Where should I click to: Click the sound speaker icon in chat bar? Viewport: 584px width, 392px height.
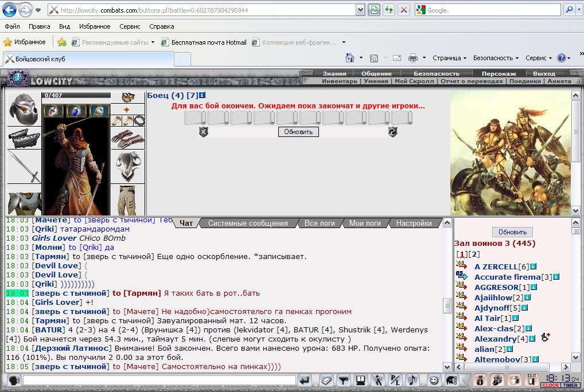[412, 381]
